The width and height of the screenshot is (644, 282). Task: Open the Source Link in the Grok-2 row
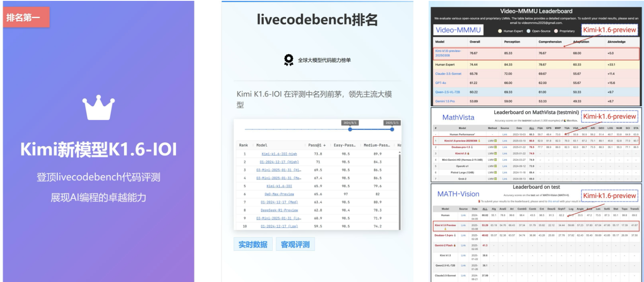[504, 178]
